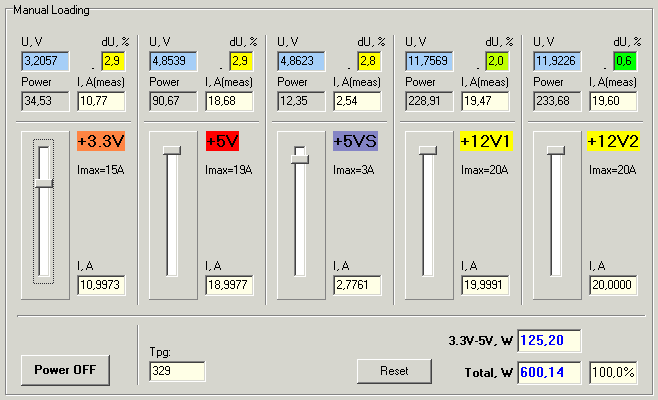The width and height of the screenshot is (658, 400).
Task: Click the +3.3V dU value 2,9
Action: tap(113, 61)
